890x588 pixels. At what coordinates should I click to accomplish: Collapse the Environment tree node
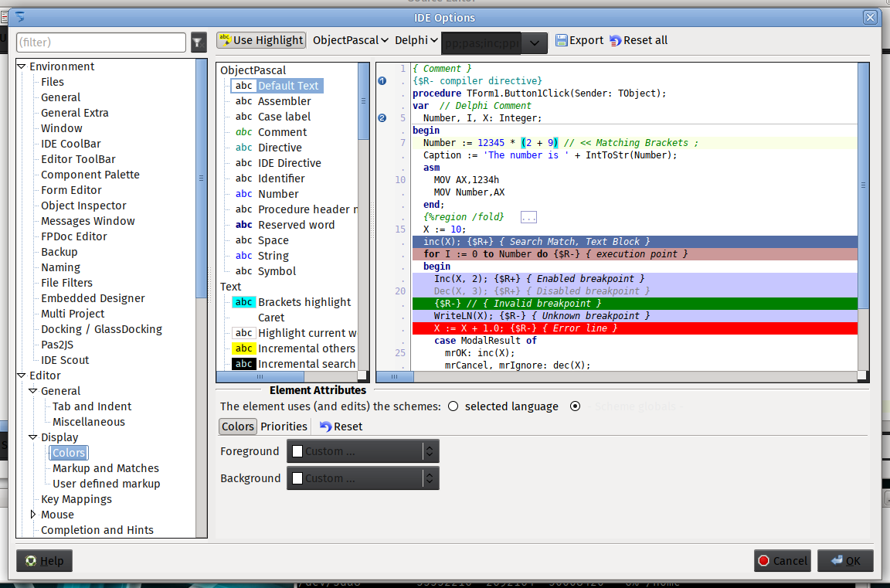[22, 66]
